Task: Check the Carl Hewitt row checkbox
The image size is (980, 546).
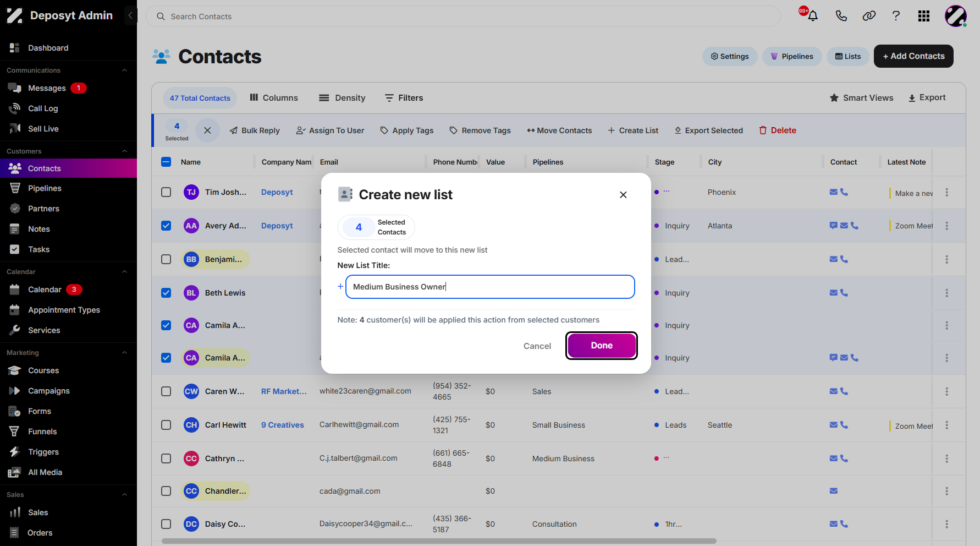Action: (x=166, y=425)
